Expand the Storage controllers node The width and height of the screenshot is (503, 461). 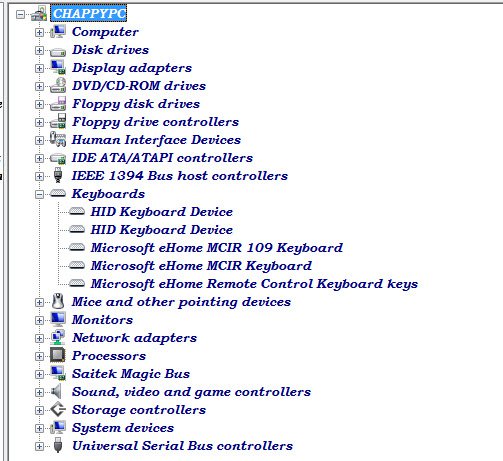pos(39,410)
